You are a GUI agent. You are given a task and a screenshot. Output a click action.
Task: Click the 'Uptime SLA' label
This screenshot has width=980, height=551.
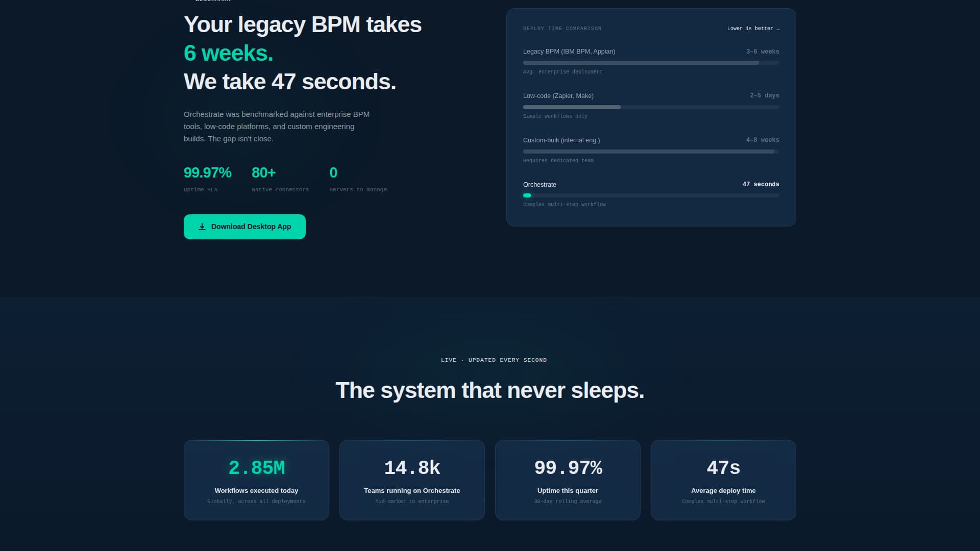coord(201,190)
